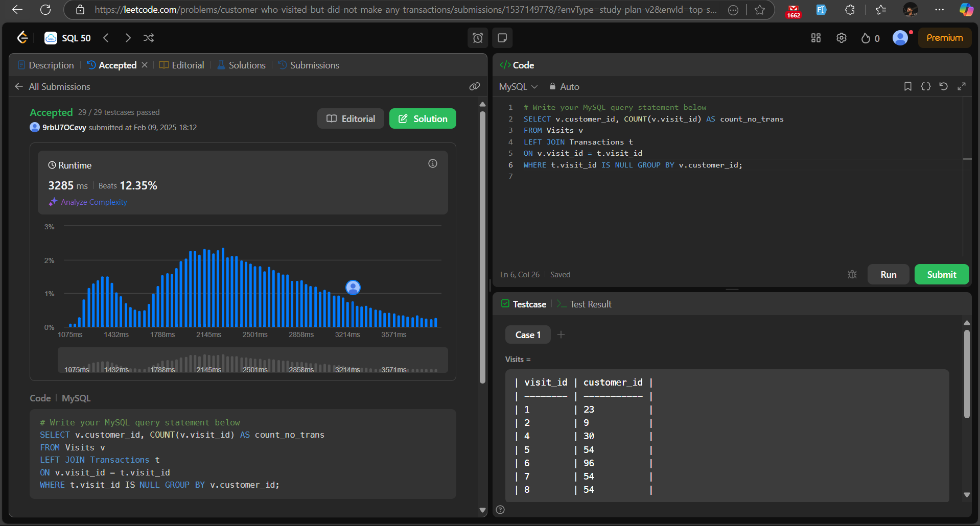980x526 pixels.
Task: Go to next problem arrow
Action: pos(128,38)
